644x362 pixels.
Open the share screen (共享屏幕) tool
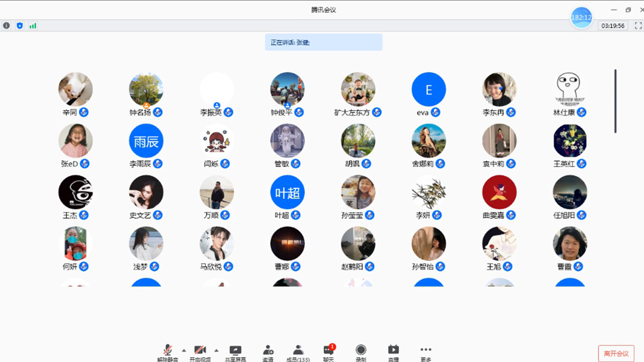coord(235,352)
